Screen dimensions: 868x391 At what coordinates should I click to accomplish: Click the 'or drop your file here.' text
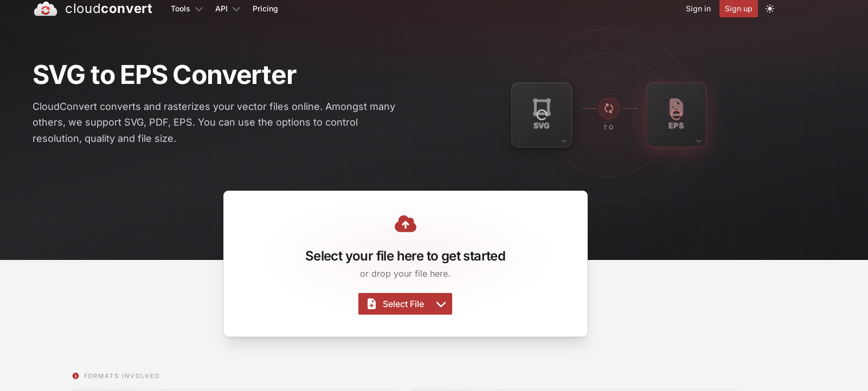[406, 274]
